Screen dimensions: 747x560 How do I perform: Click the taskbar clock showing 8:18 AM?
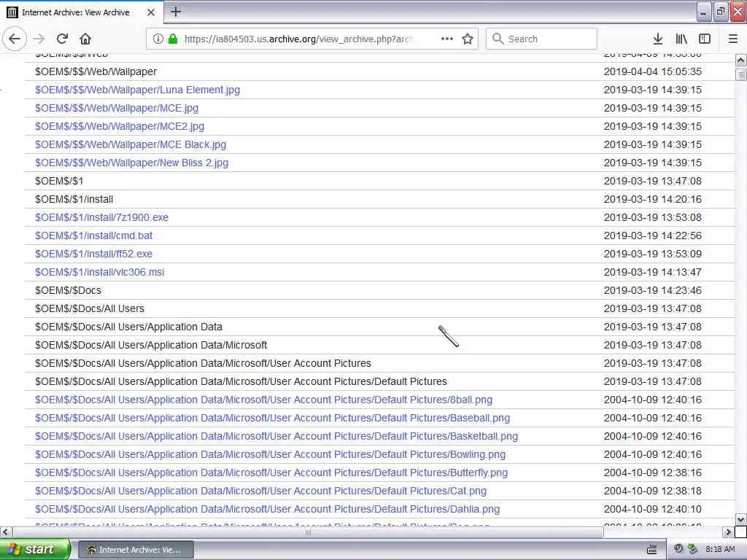pyautogui.click(x=720, y=550)
